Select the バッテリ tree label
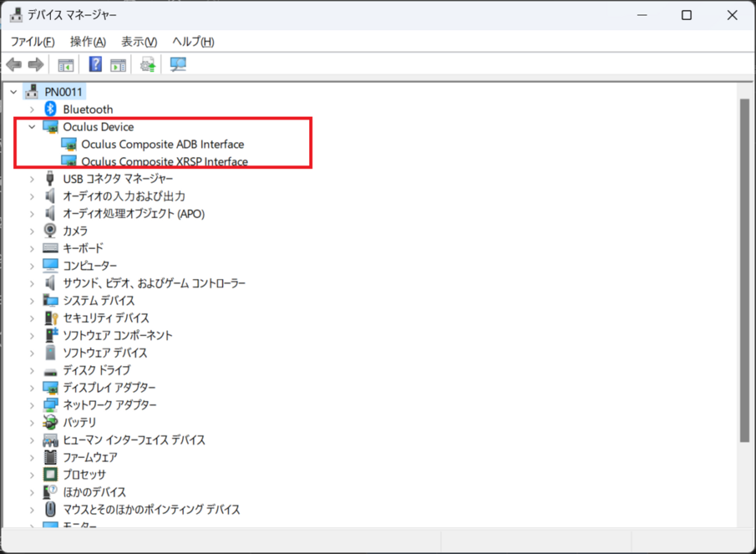 (79, 422)
